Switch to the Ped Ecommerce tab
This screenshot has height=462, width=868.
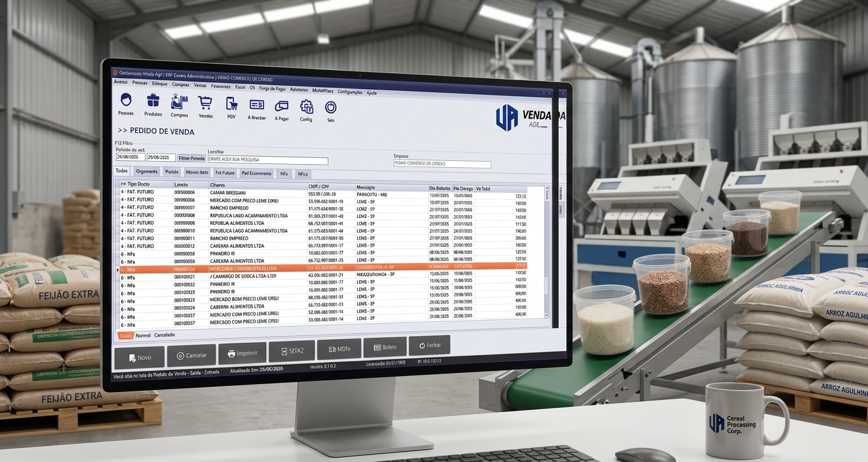[x=256, y=174]
